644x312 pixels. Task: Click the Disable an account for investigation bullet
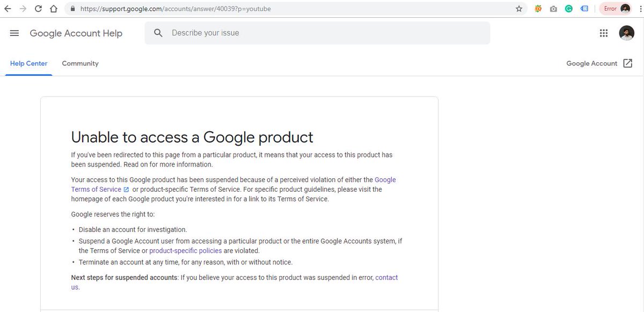(x=133, y=229)
